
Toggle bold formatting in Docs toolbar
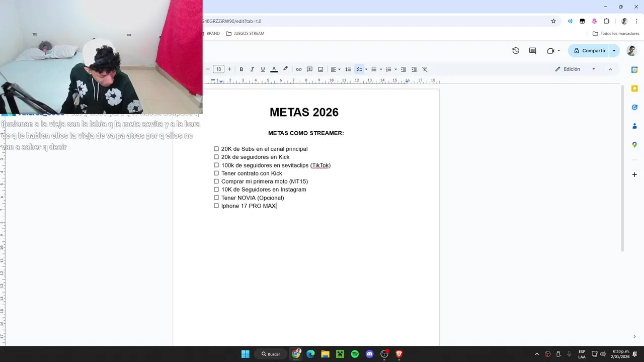coord(242,69)
